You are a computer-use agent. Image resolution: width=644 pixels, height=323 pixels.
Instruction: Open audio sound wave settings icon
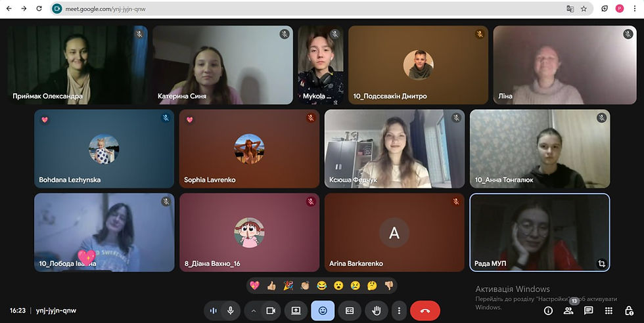pyautogui.click(x=213, y=311)
